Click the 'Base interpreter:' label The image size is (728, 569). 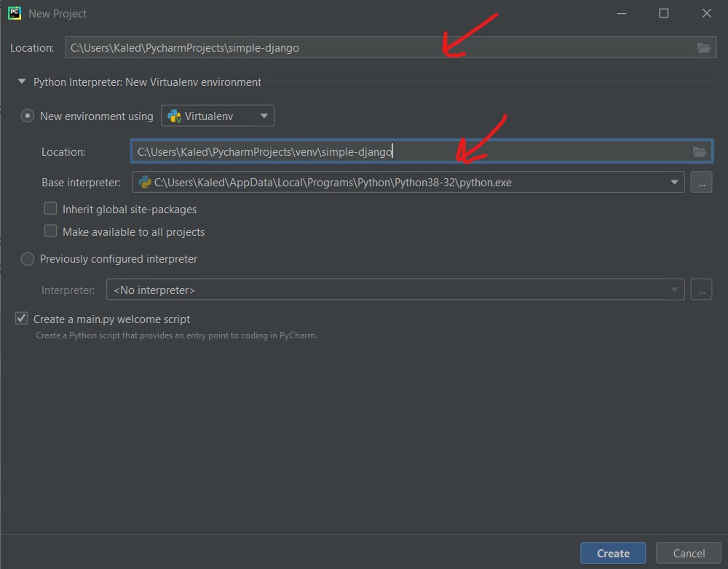click(81, 183)
